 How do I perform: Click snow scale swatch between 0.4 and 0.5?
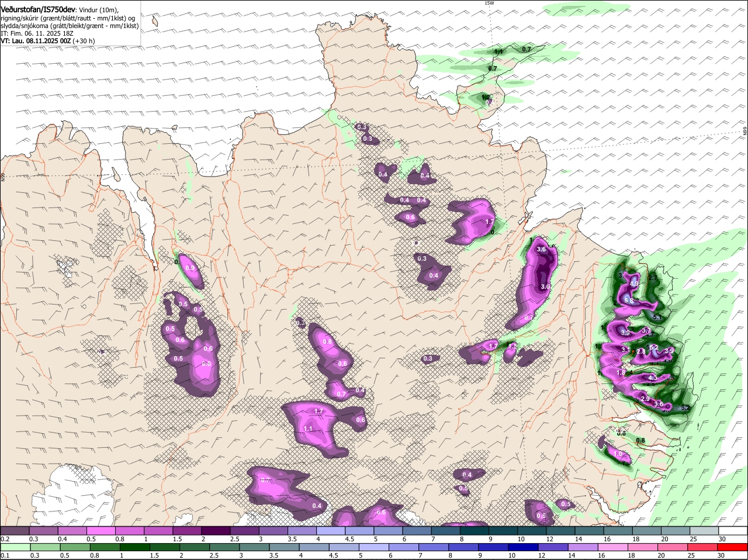(72, 530)
